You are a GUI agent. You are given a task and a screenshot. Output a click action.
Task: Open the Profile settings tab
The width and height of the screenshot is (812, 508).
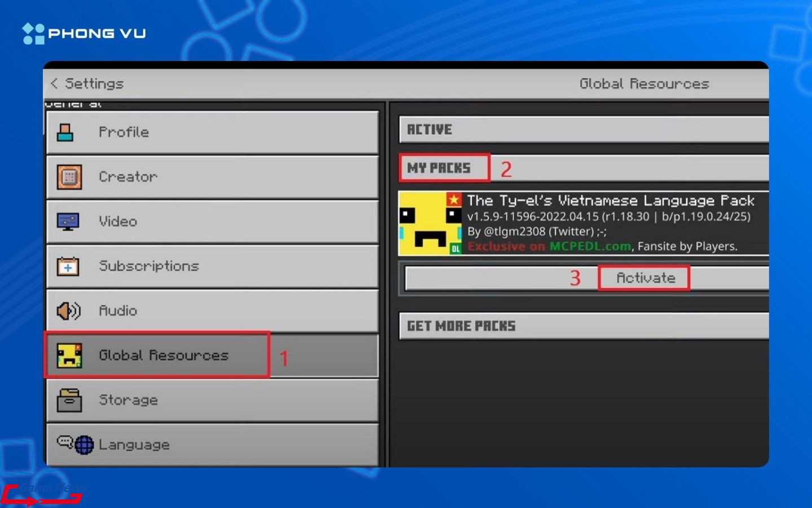click(212, 133)
